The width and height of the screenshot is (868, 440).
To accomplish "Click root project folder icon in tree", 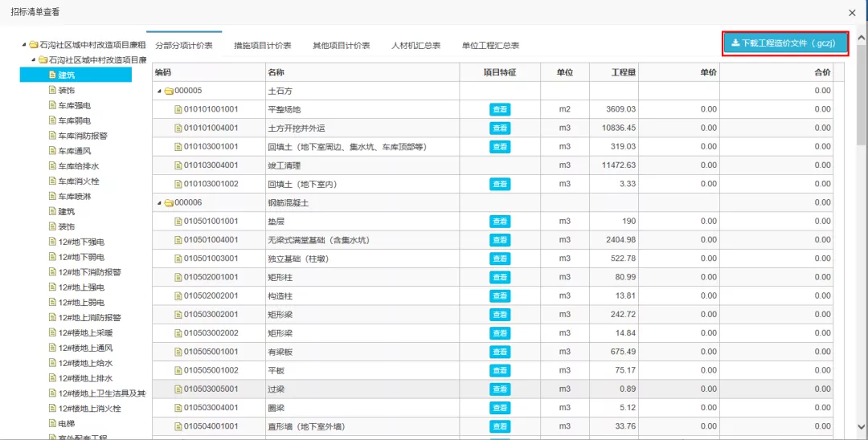I will (34, 45).
